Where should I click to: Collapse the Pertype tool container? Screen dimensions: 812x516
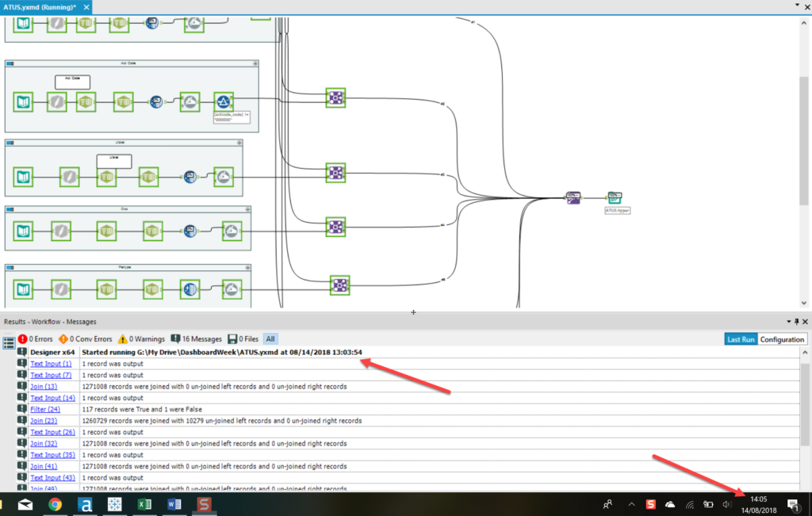pyautogui.click(x=247, y=268)
